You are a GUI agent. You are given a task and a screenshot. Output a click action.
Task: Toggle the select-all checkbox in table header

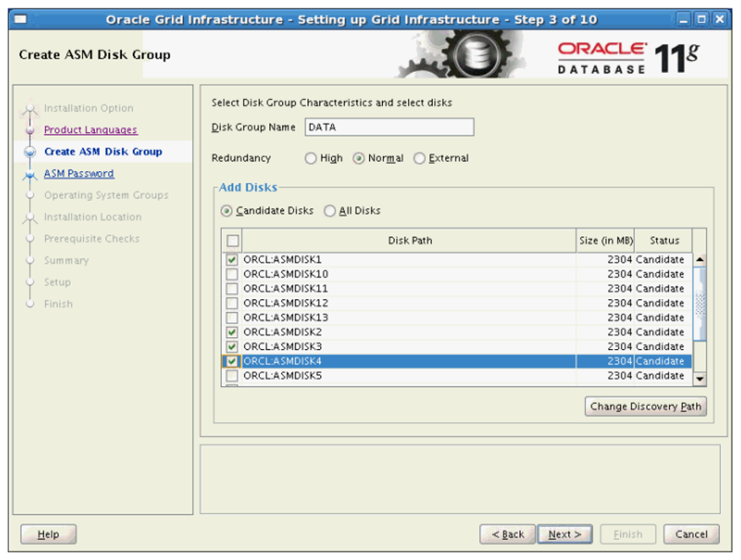(232, 241)
